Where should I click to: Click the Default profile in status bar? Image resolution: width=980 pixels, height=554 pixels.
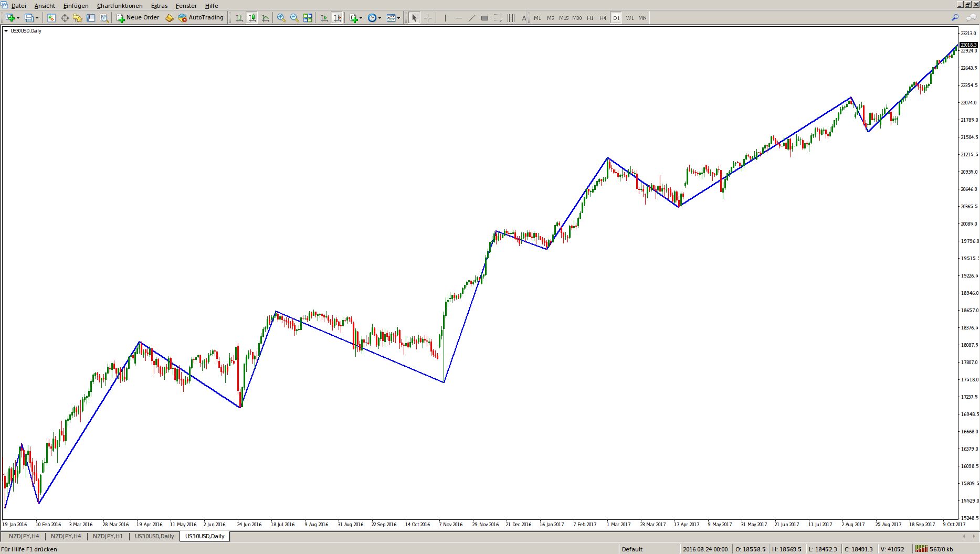(632, 549)
